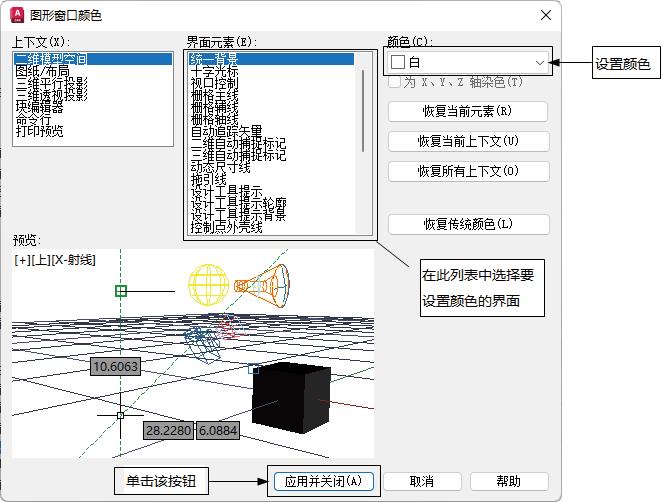Open help with the 帮助 button
Viewport: 663px width, 502px height.
pyautogui.click(x=508, y=481)
